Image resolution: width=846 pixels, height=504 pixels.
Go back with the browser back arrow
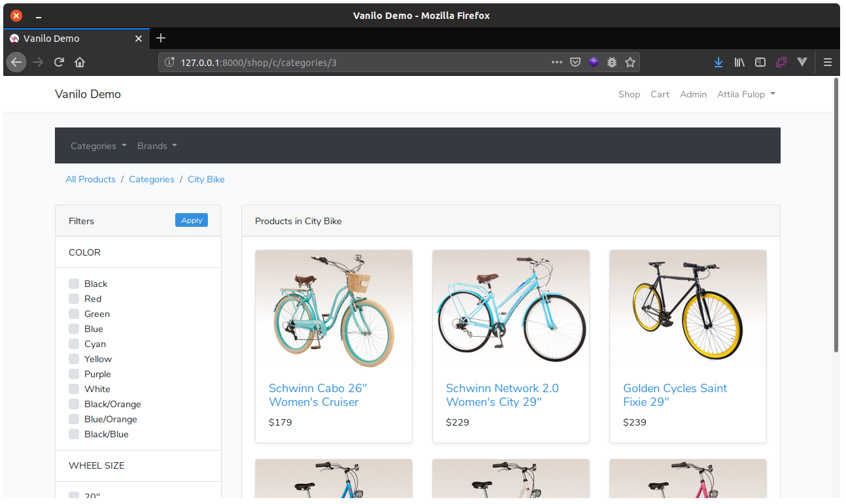coord(16,62)
